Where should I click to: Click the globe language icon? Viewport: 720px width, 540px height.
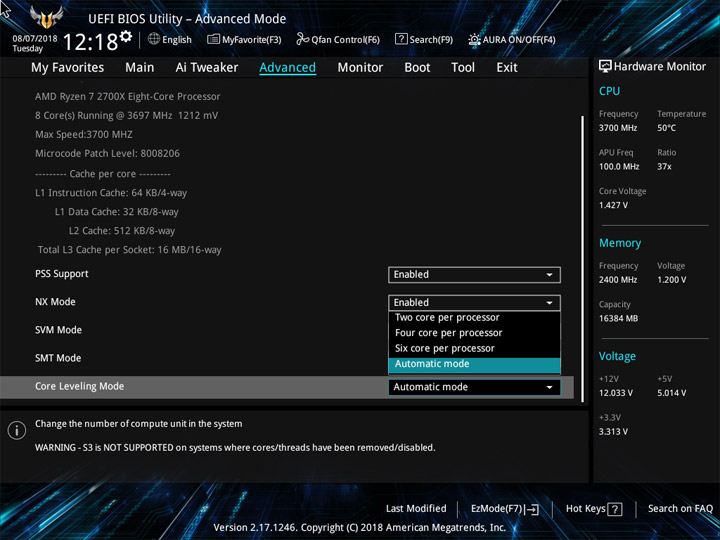tap(154, 39)
